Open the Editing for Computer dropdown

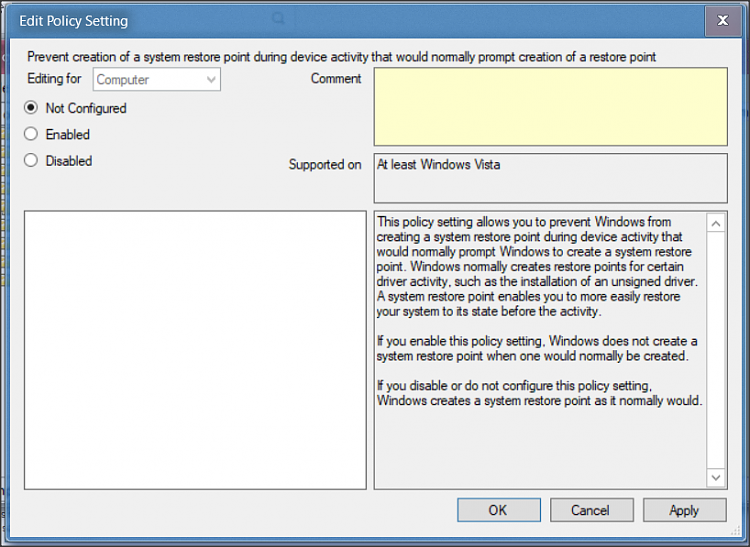click(157, 80)
